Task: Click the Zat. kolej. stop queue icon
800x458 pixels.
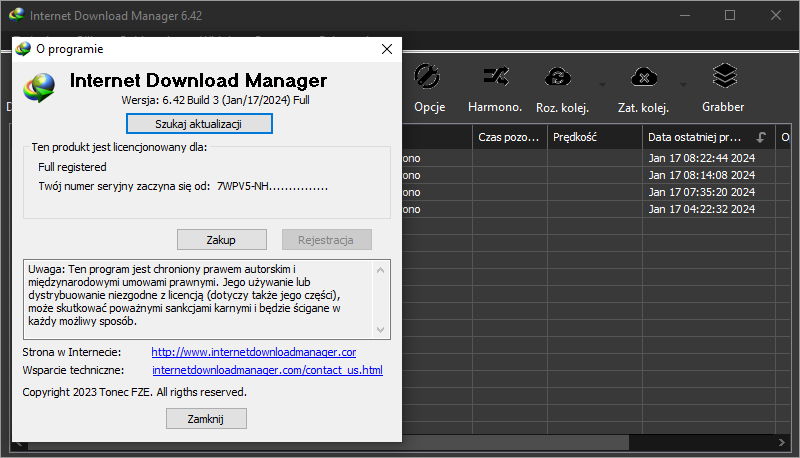Action: [643, 78]
